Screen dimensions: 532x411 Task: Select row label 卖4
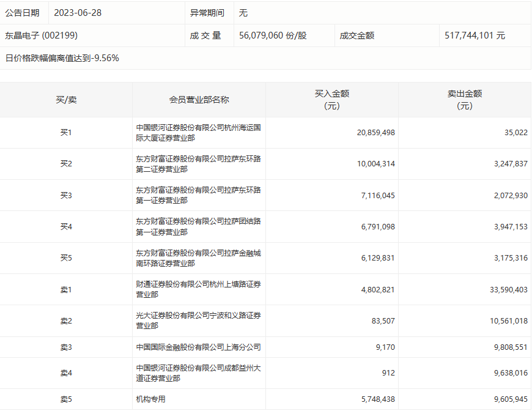coord(66,373)
